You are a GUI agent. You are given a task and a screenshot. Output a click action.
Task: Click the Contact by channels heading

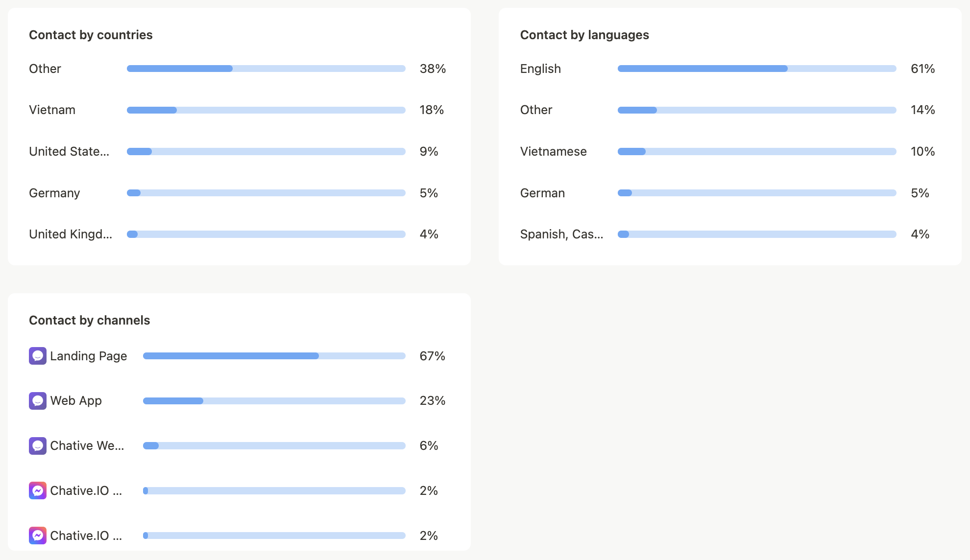pos(89,320)
